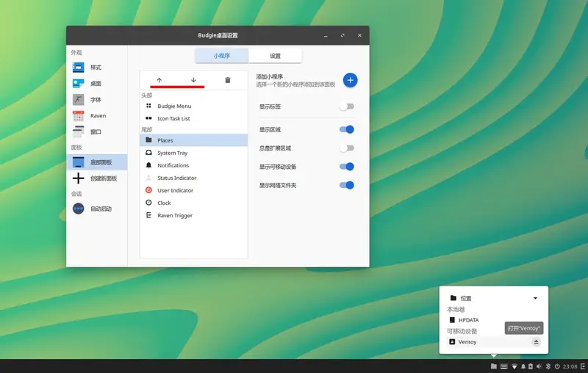Select the 小程序 tab
This screenshot has width=588, height=373.
click(221, 56)
